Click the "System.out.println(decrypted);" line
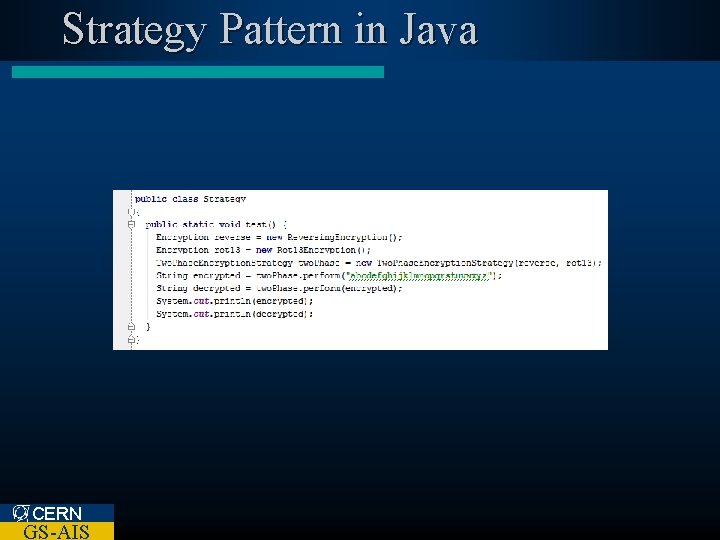The image size is (720, 540). coord(234,314)
